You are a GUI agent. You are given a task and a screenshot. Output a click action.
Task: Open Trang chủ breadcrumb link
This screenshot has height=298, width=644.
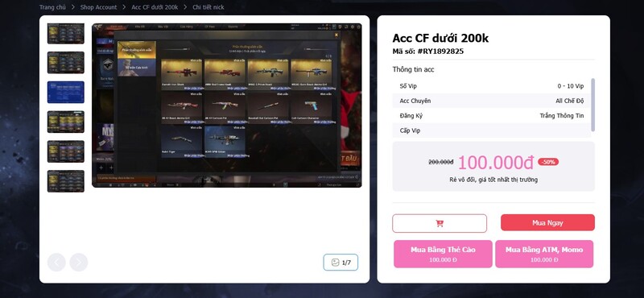[52, 7]
